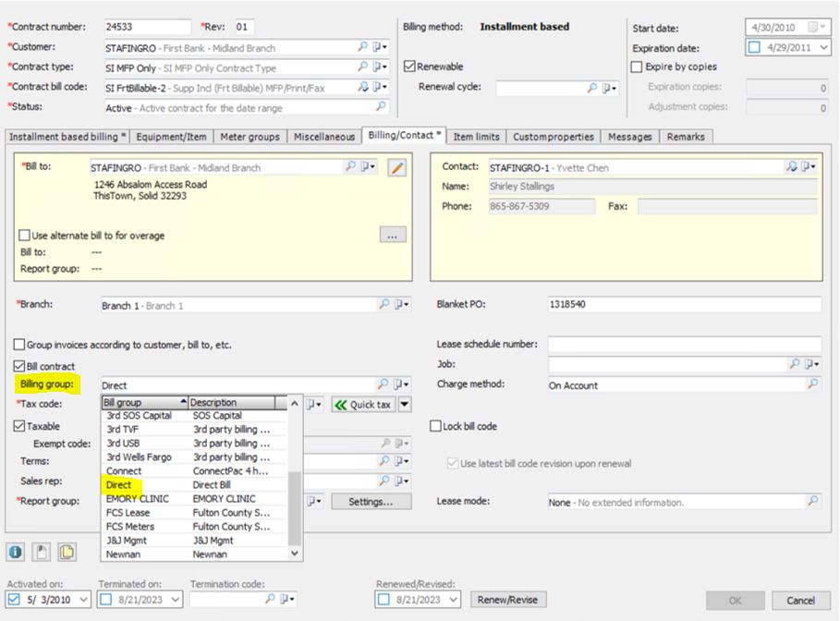Click the ellipsis button in Bill to panel
Image resolution: width=840 pixels, height=621 pixels.
point(393,235)
